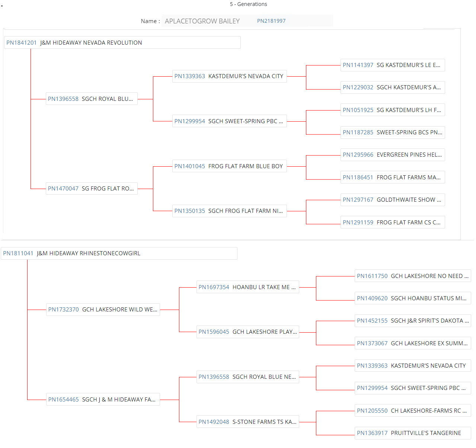Click PN1732370 GCH LAKESHORE WILD WE...
The height and width of the screenshot is (448, 476).
click(x=103, y=310)
